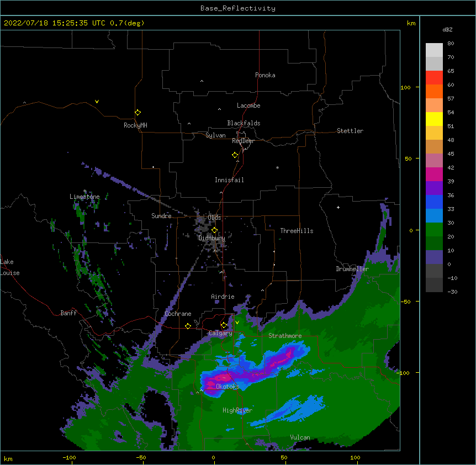
Task: Click the 10 dBZ slate-purple color swatch
Action: tap(434, 257)
